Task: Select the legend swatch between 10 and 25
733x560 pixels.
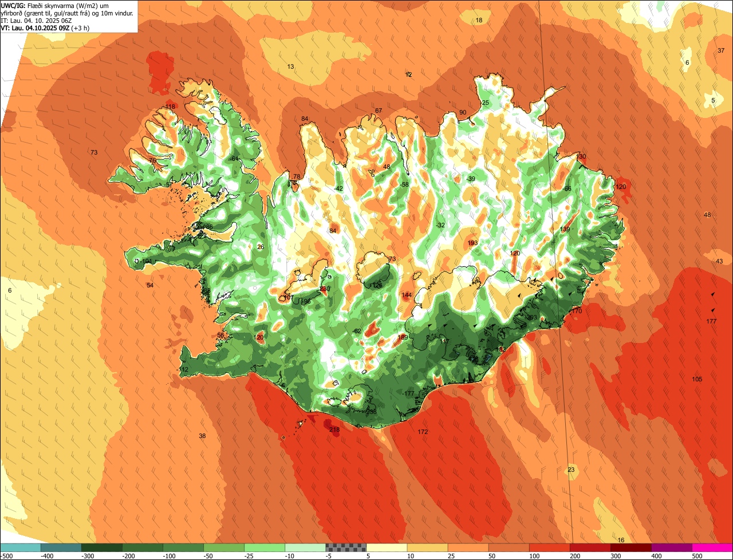Action: coord(427,547)
